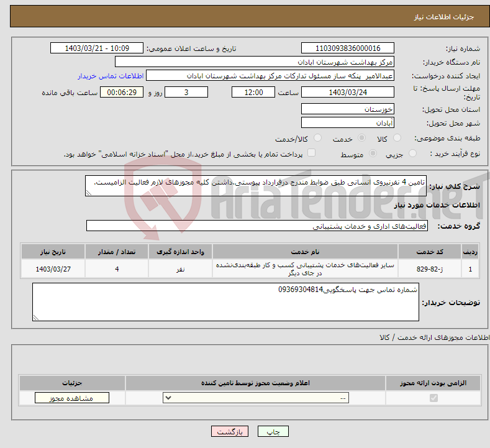Click the کد خدمت column header
Screen dimensions: 490x448
coord(430,252)
